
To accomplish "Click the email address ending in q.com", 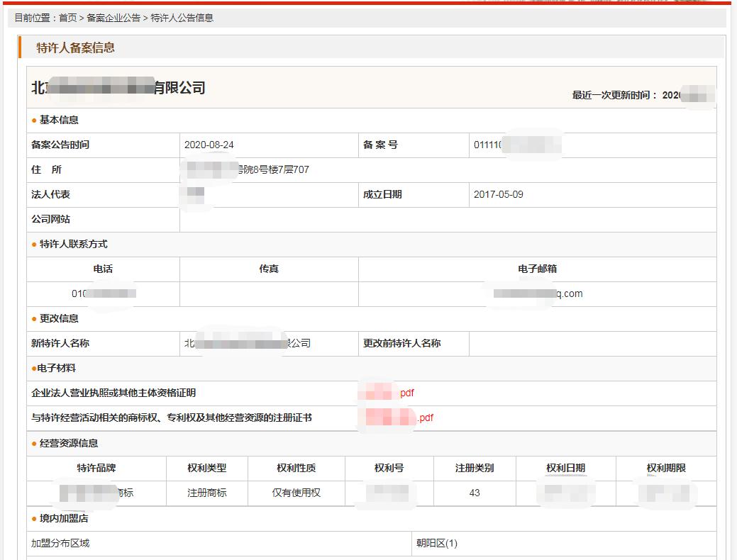I will 539,293.
